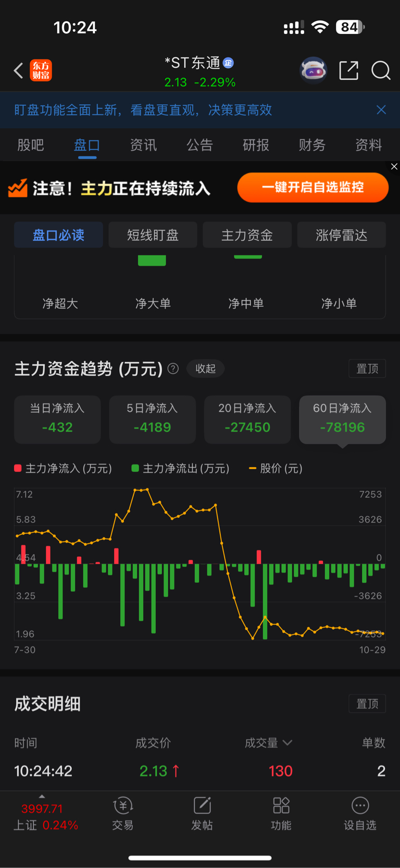400x868 pixels.
Task: Tap the 净超大 bar label
Action: (60, 303)
